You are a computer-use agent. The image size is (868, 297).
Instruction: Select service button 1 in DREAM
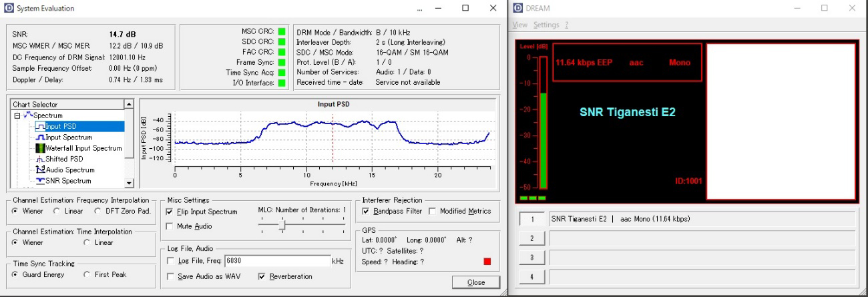point(532,219)
